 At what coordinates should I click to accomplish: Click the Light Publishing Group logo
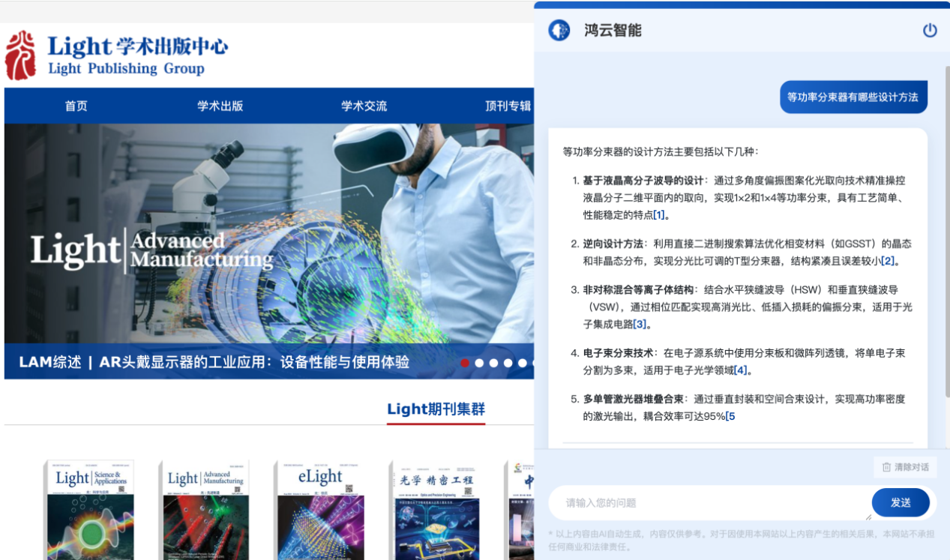point(116,55)
